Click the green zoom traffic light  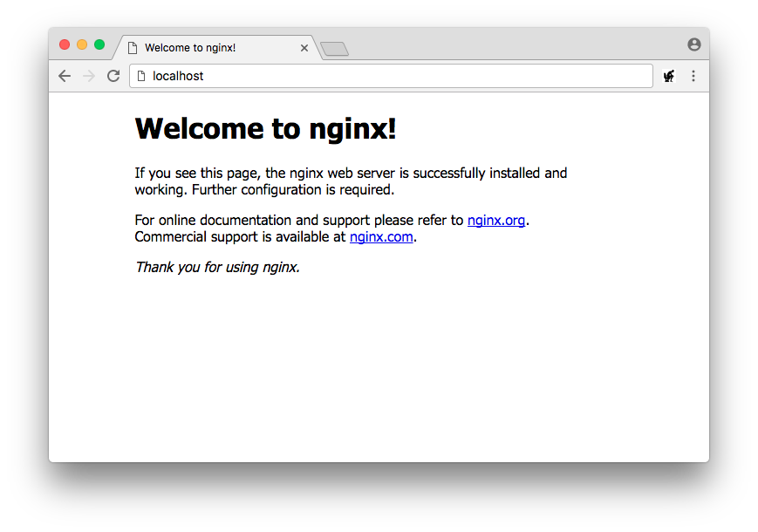pyautogui.click(x=99, y=44)
